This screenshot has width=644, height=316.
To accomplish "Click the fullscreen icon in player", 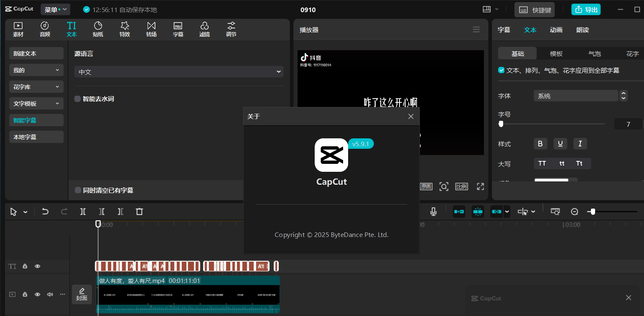I will 480,186.
